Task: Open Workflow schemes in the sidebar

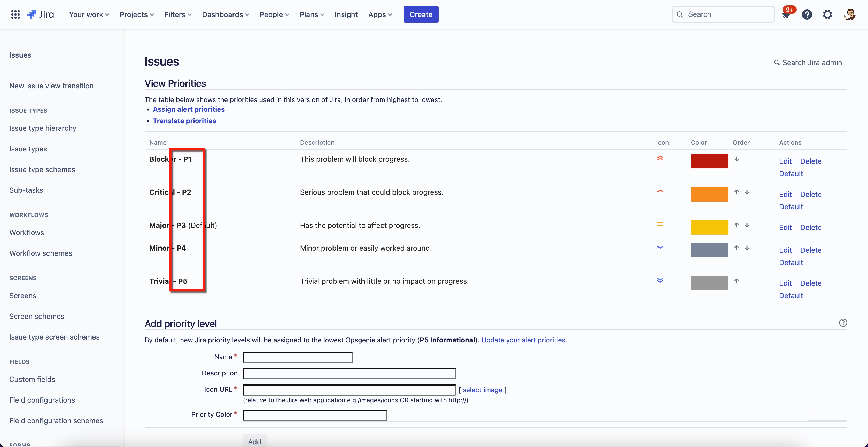Action: tap(41, 253)
